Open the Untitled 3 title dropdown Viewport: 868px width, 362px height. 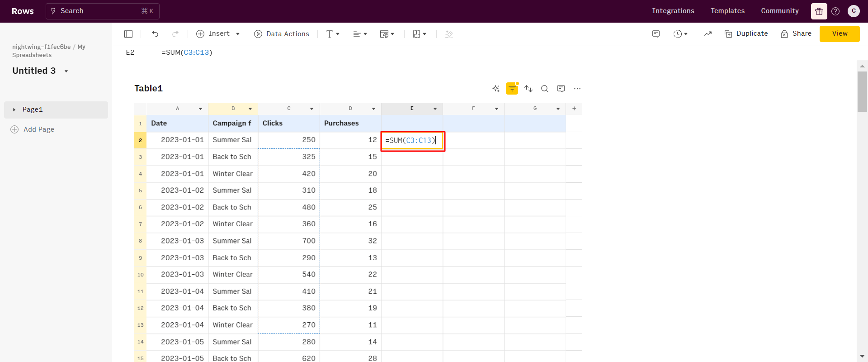66,71
